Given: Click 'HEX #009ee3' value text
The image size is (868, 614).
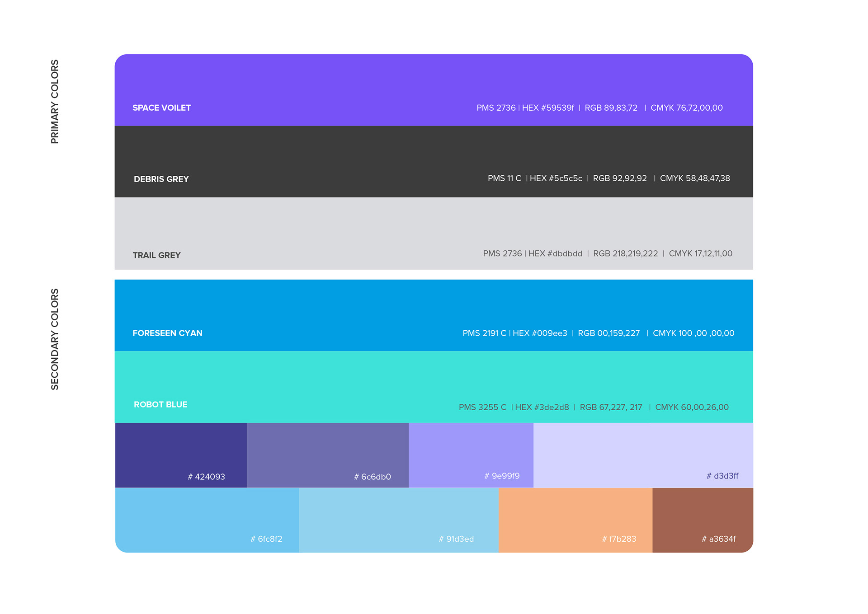Looking at the screenshot, I should coord(540,333).
